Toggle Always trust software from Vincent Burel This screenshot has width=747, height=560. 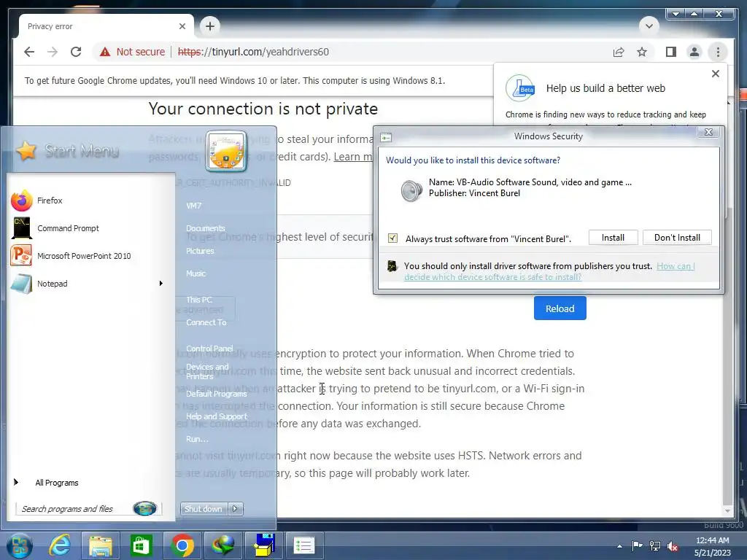[x=392, y=238]
